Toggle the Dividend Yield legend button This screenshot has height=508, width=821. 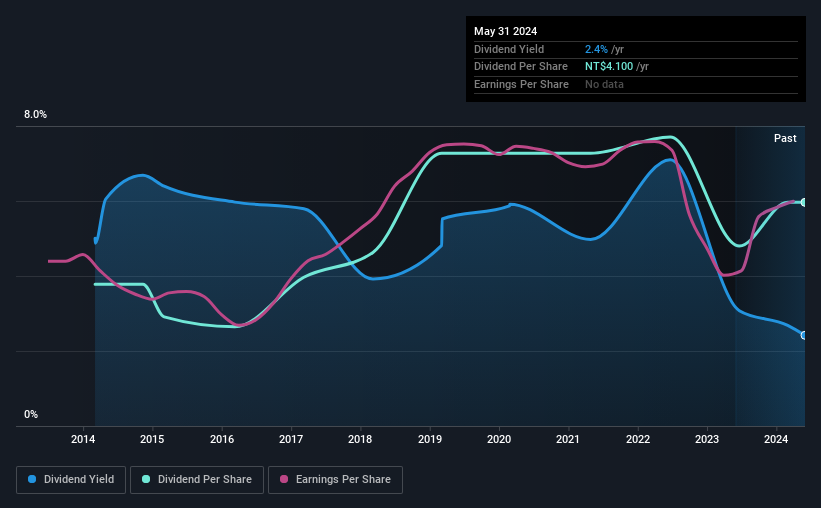[x=71, y=480]
